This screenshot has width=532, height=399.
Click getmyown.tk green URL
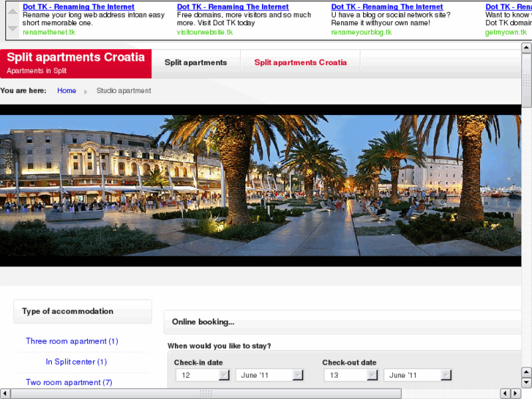pos(506,32)
